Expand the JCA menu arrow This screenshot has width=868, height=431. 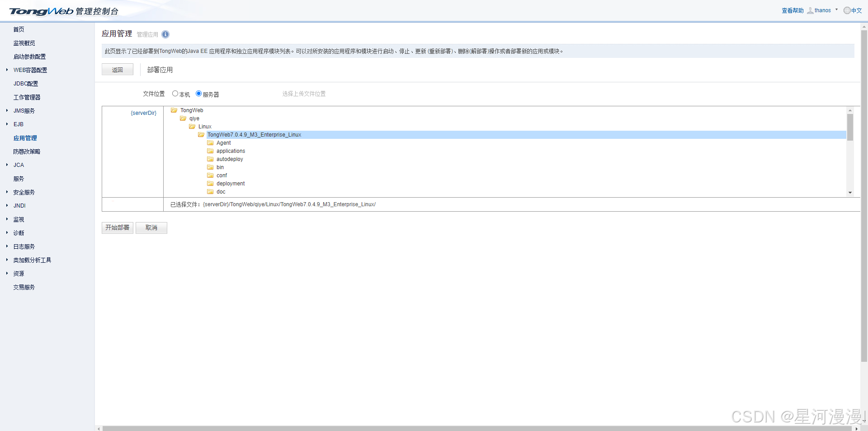pyautogui.click(x=7, y=165)
